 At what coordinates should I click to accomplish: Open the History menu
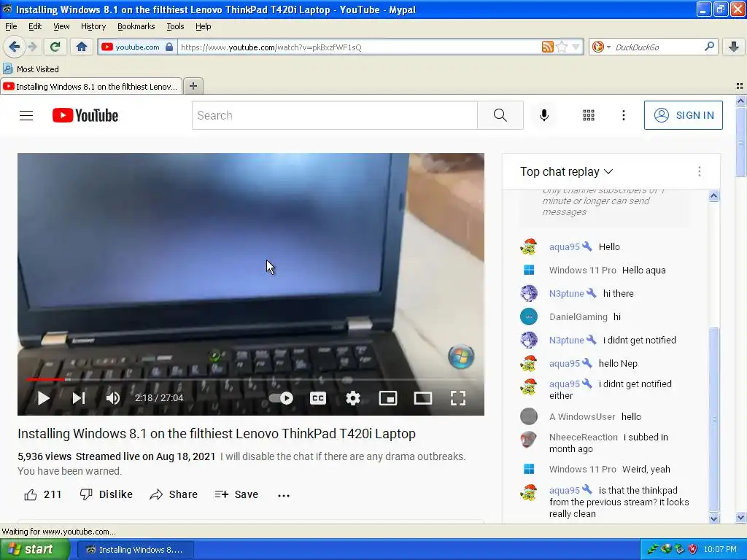point(93,26)
